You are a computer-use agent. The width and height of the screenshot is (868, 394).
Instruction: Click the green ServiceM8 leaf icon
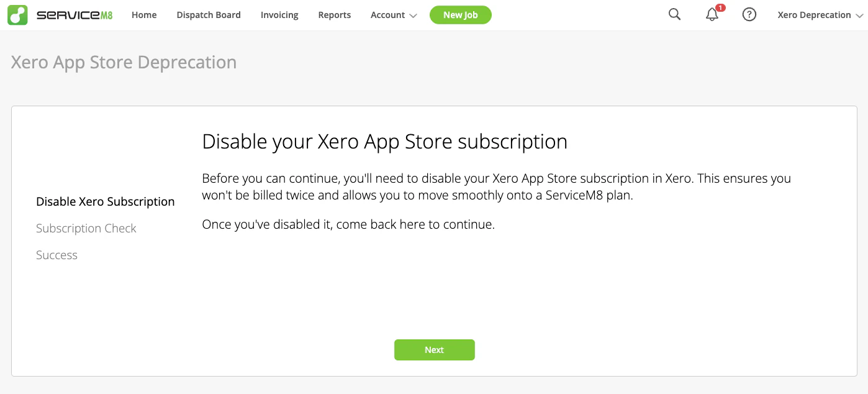(x=16, y=14)
